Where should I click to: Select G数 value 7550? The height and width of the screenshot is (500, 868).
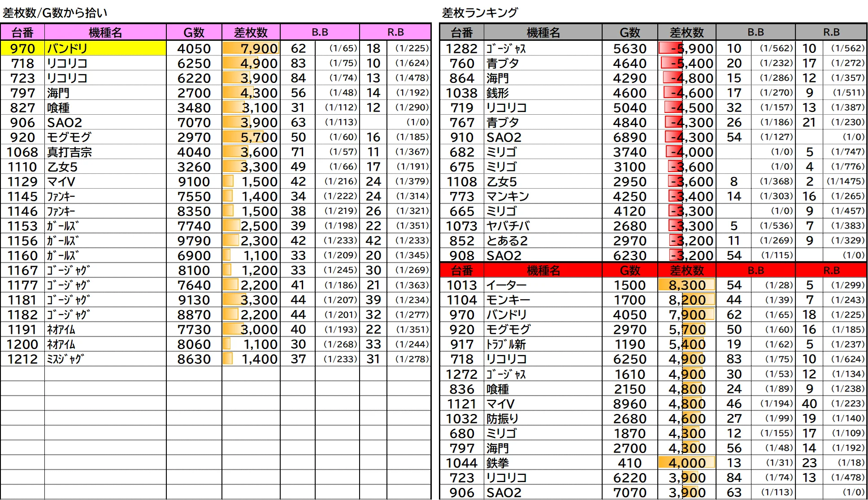pyautogui.click(x=194, y=196)
